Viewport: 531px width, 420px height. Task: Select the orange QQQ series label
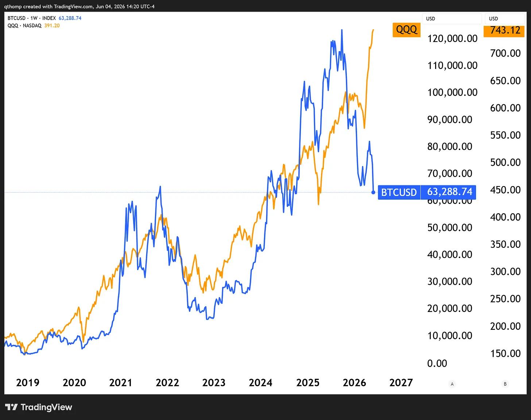(406, 30)
